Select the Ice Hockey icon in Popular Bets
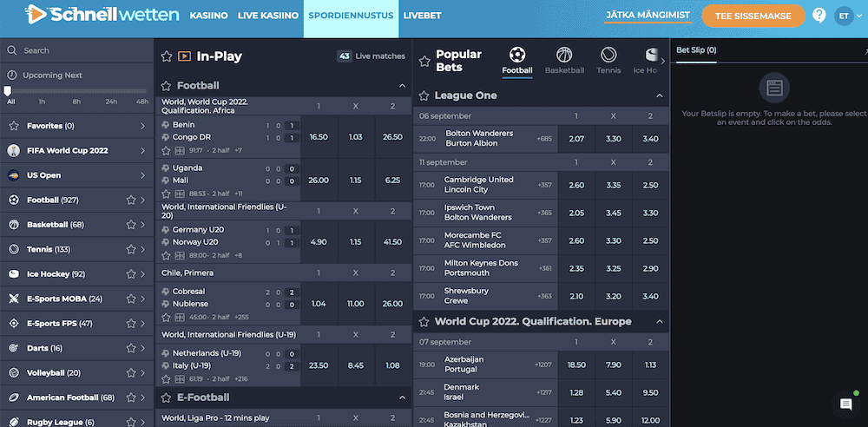Image resolution: width=868 pixels, height=427 pixels. pos(652,55)
